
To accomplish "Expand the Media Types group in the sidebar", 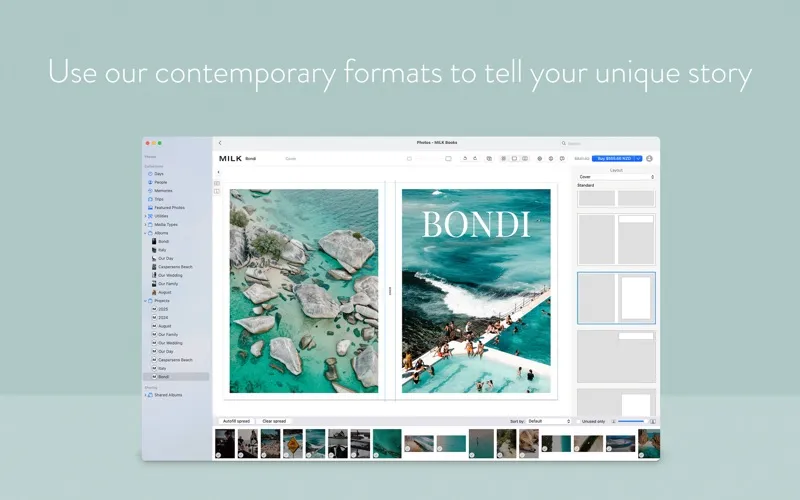I will tap(145, 224).
